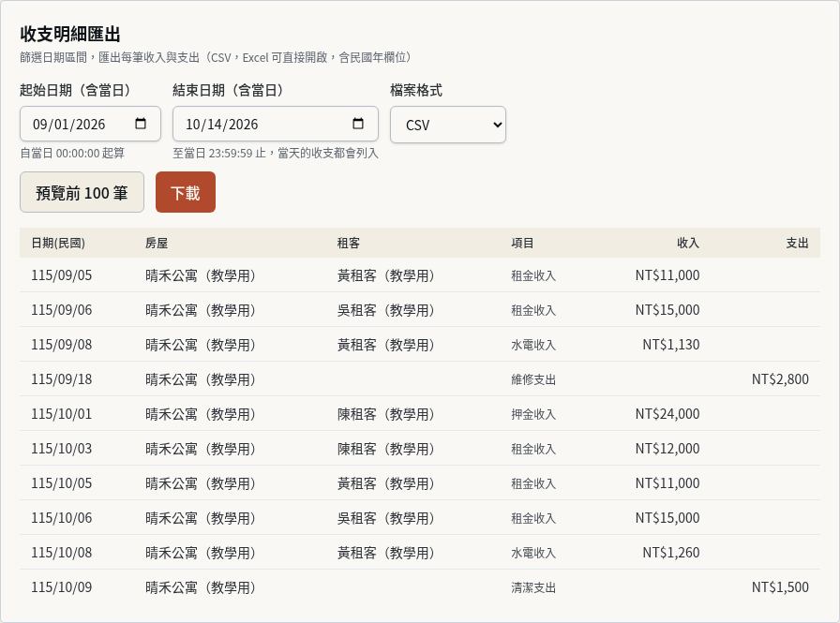The height and width of the screenshot is (623, 840).
Task: Click the NT$1,130 income amount
Action: coord(671,345)
